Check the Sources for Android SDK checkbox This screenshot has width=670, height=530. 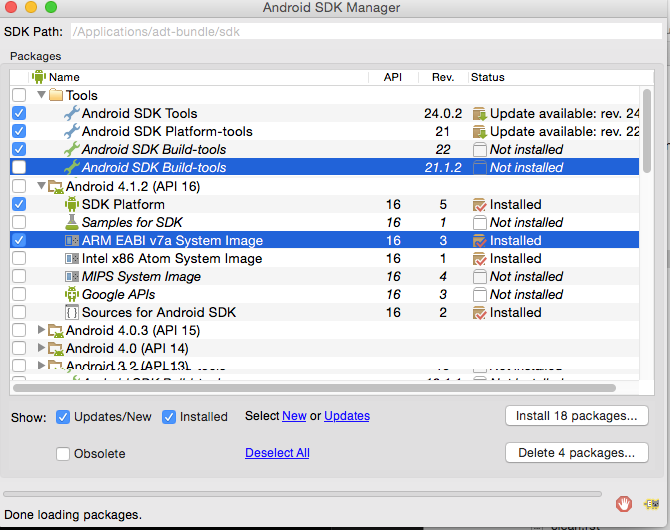point(19,312)
